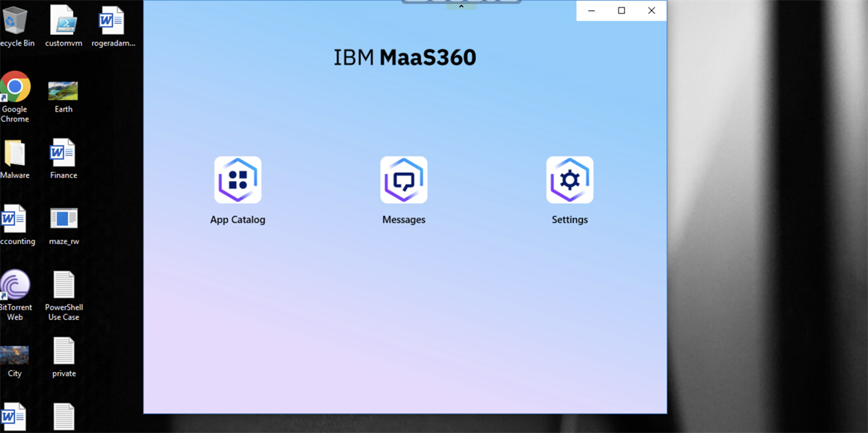Open Settings in MaaS360
The height and width of the screenshot is (433, 868).
tap(569, 180)
